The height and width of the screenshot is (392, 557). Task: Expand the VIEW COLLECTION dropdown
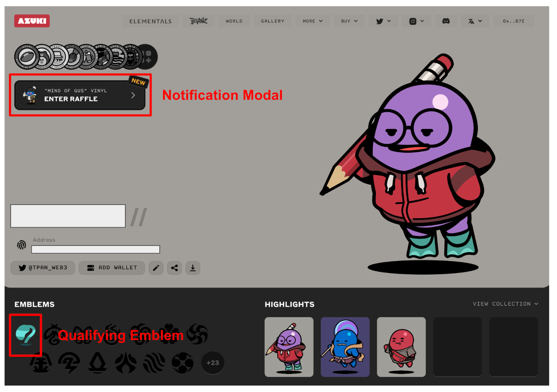pyautogui.click(x=505, y=304)
